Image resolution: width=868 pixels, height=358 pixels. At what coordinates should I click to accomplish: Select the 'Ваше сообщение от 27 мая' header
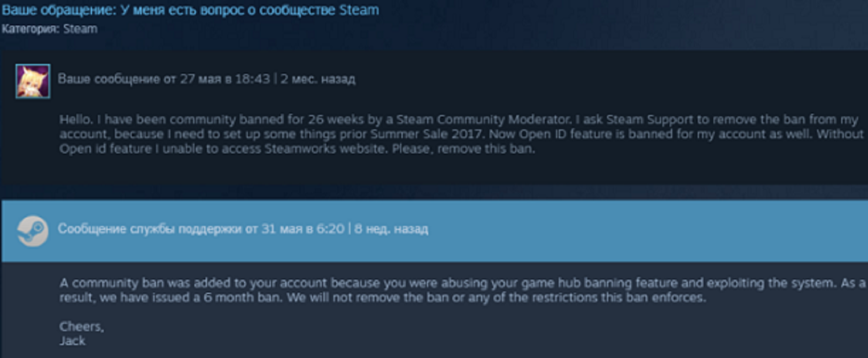click(x=164, y=79)
